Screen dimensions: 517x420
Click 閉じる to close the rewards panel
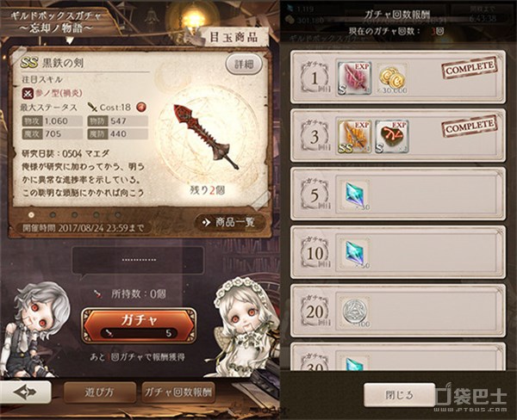click(x=400, y=395)
